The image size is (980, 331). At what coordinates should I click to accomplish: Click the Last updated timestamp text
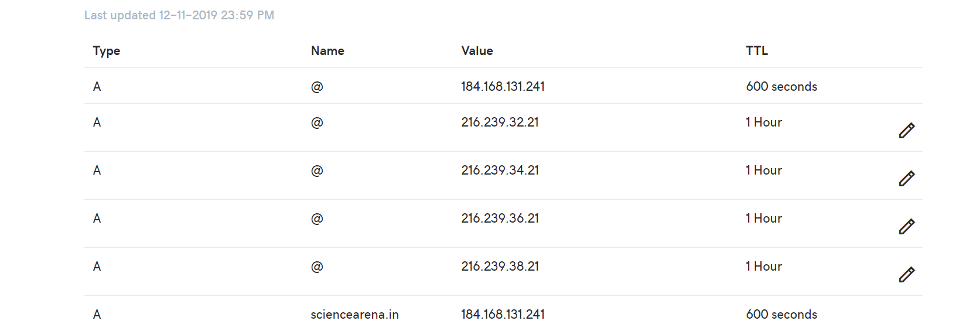click(179, 15)
